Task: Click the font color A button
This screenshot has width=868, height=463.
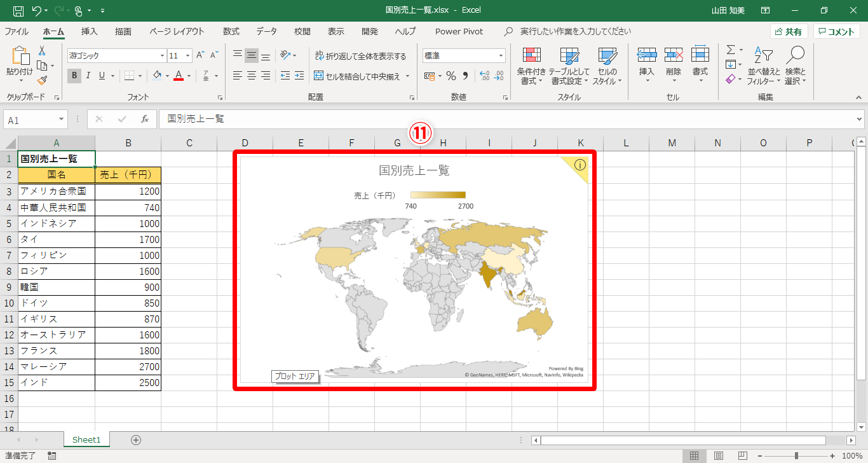Action: point(179,76)
